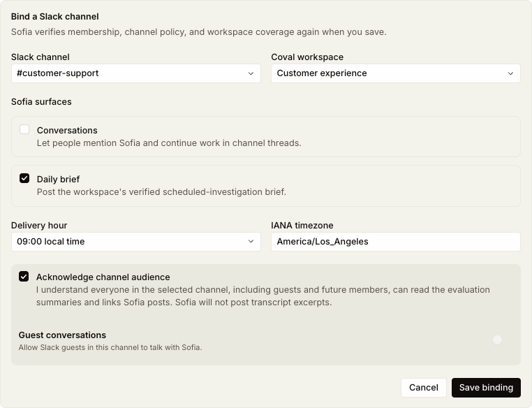The image size is (532, 408).
Task: Enable the Conversations checkbox
Action: 24,129
